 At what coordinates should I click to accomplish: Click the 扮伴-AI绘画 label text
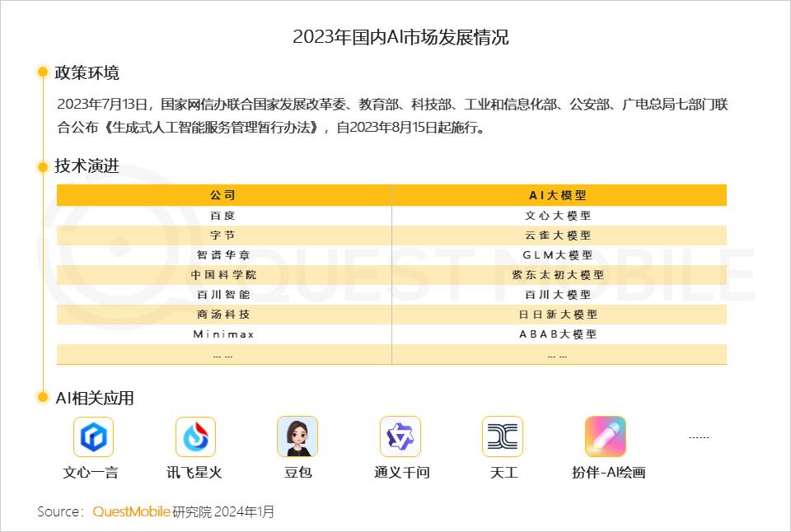coord(609,473)
